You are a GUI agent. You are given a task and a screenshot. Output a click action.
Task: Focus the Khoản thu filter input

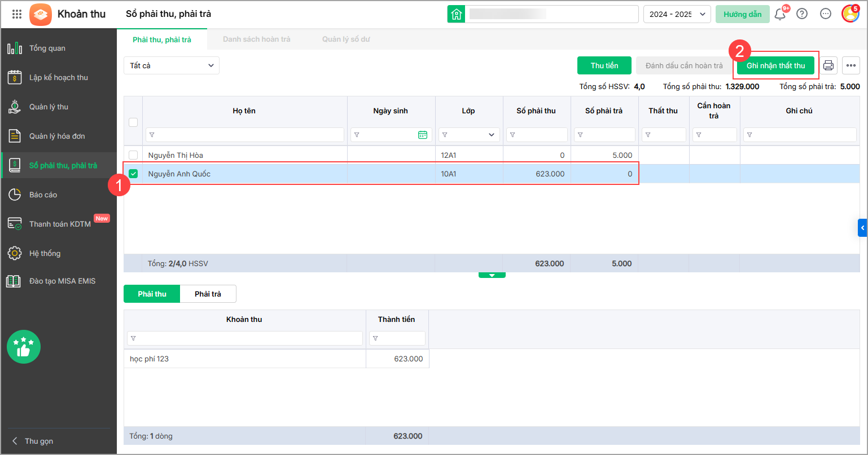[x=245, y=338]
